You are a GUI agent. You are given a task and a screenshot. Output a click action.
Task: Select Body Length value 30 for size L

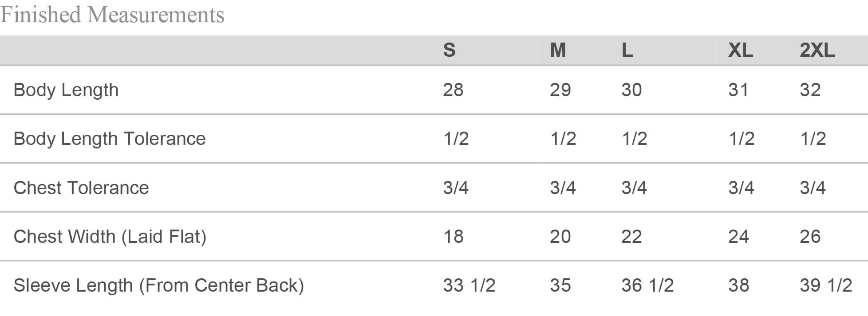coord(631,90)
